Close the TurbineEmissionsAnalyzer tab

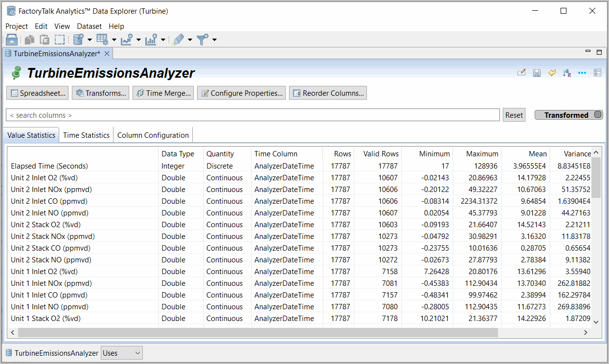(x=107, y=53)
